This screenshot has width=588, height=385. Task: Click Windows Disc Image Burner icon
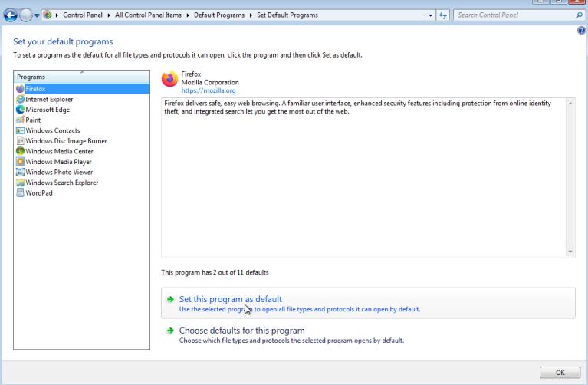[x=20, y=140]
